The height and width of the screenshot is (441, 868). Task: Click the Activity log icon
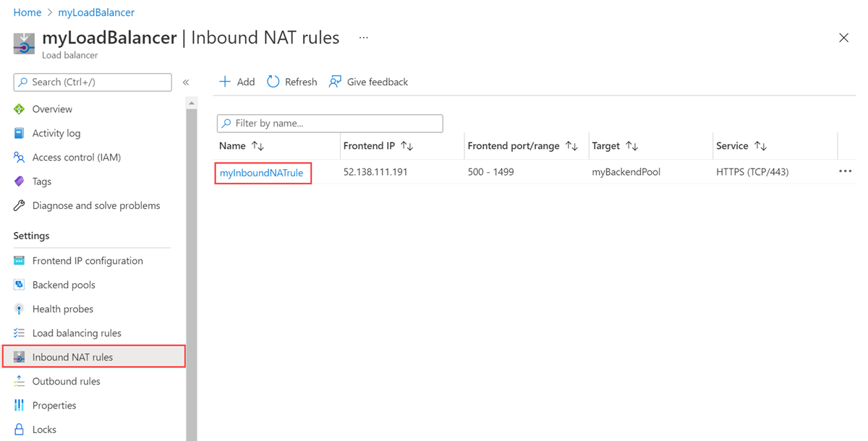[20, 133]
